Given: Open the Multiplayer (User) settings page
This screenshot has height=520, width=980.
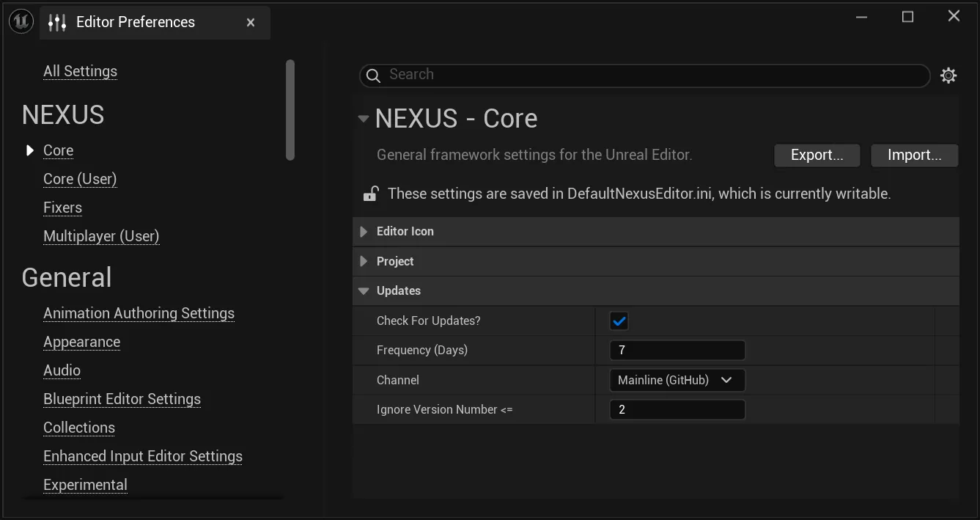Looking at the screenshot, I should (x=101, y=235).
